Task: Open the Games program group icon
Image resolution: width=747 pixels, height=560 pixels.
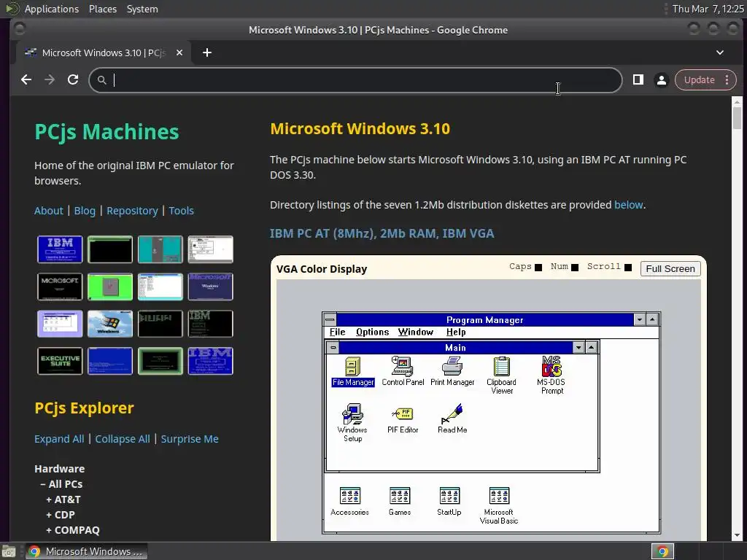Action: click(x=399, y=501)
